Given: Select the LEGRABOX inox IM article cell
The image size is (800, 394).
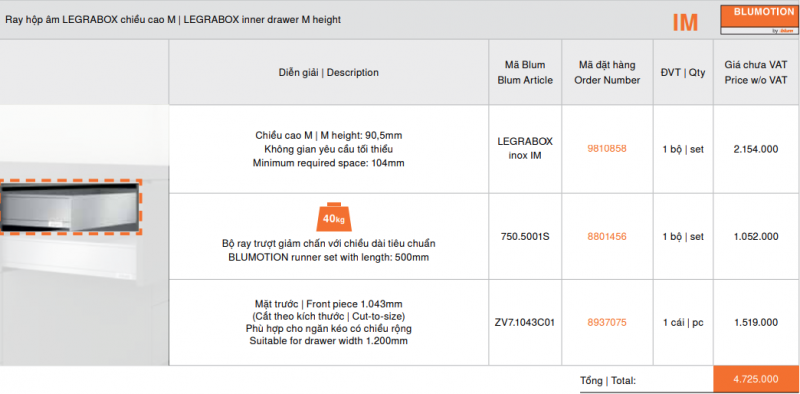Looking at the screenshot, I should [525, 149].
